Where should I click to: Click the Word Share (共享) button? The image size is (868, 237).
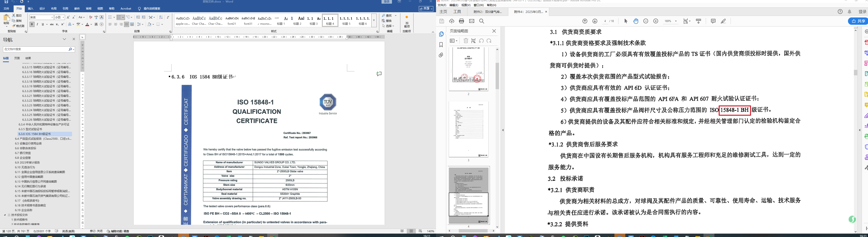click(x=426, y=8)
